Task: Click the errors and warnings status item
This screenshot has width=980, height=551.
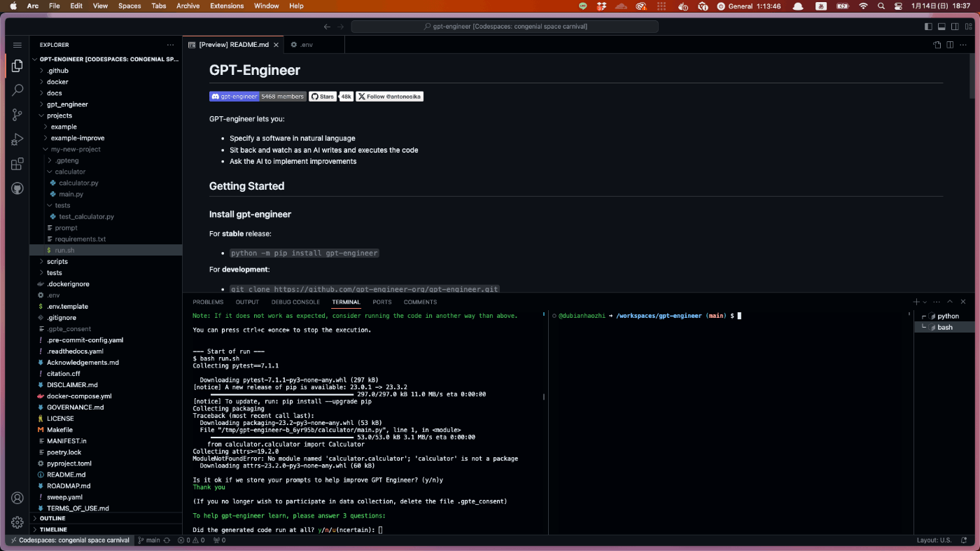Action: [192, 540]
